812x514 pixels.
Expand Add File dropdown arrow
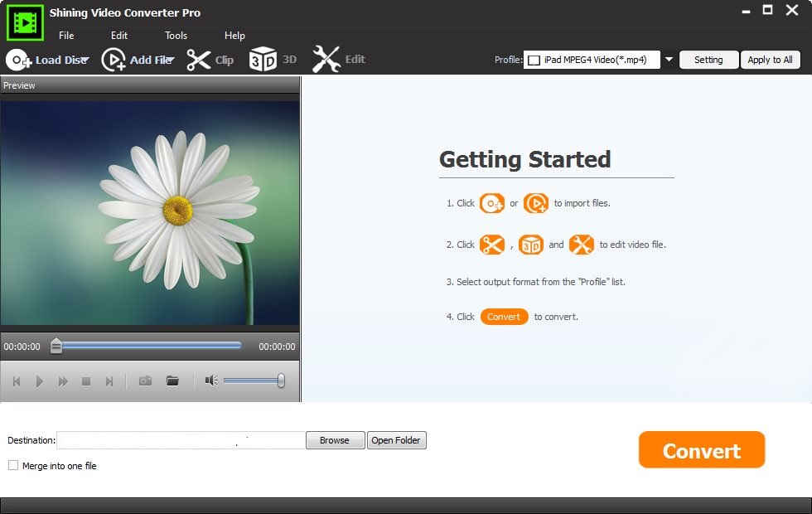coord(171,60)
